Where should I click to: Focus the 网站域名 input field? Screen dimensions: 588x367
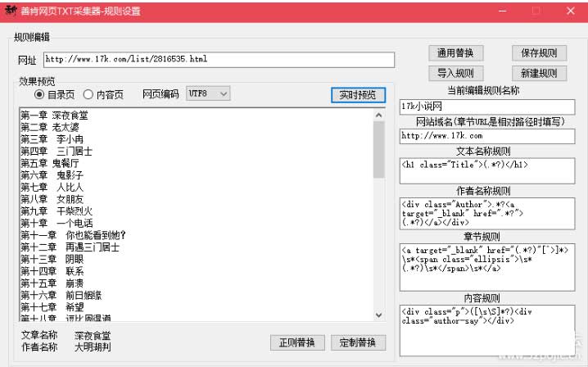(487, 136)
